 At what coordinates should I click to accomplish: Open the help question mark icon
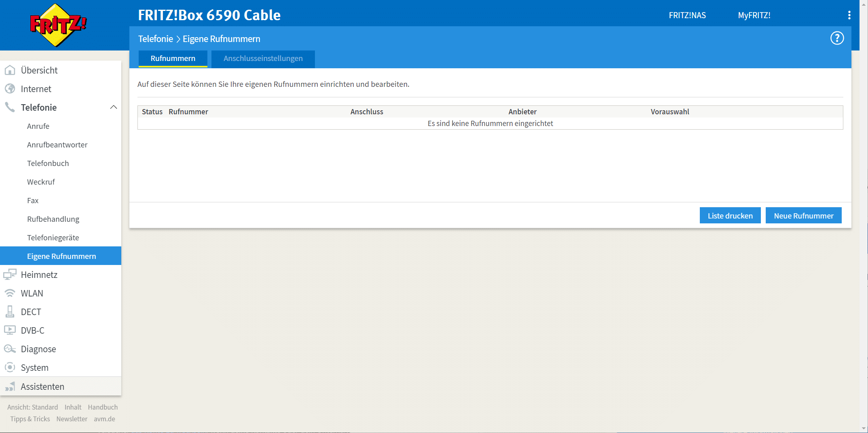click(837, 38)
